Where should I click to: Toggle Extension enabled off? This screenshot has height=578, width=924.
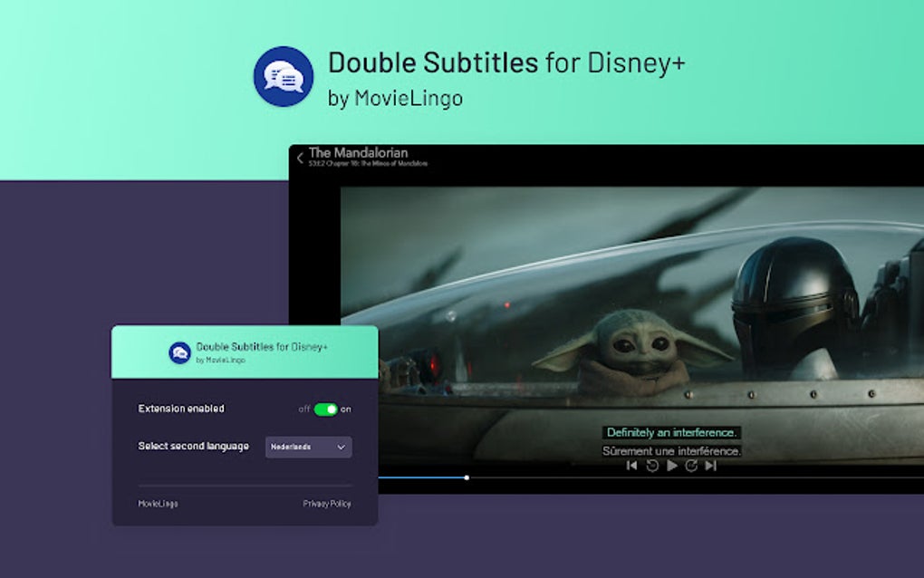pyautogui.click(x=328, y=409)
